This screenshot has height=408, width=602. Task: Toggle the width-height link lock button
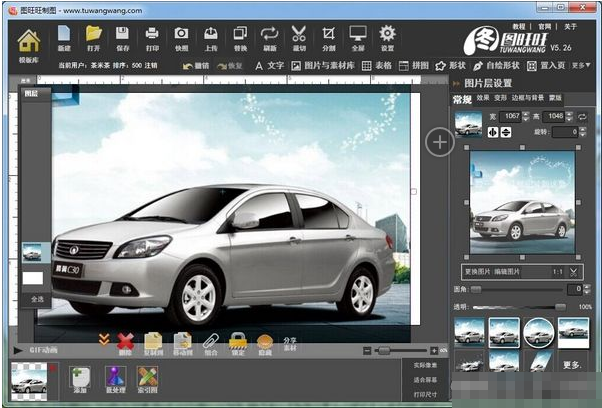[x=581, y=118]
